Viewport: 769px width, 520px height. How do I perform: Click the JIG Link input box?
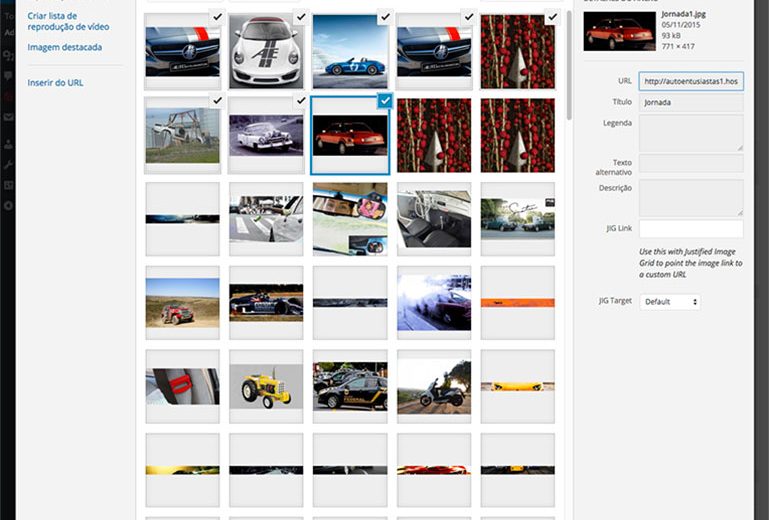coord(690,229)
